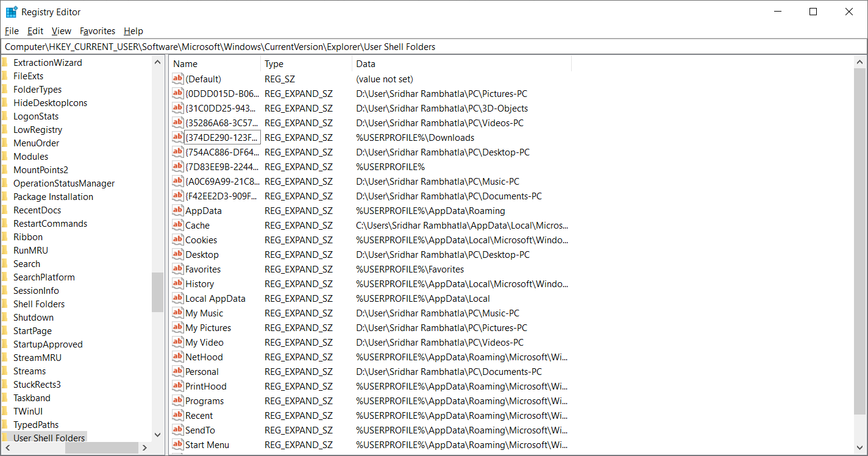Select the MountPoints2 key
The height and width of the screenshot is (456, 868).
click(41, 170)
